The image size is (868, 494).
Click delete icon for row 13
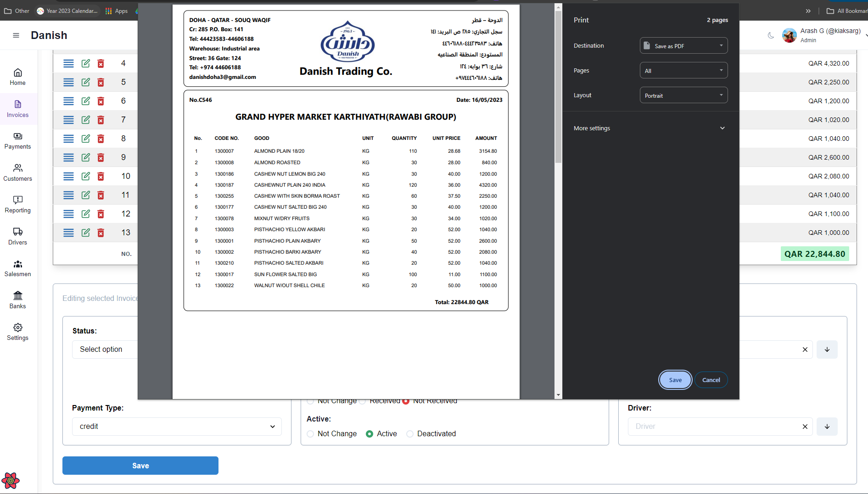coord(101,233)
